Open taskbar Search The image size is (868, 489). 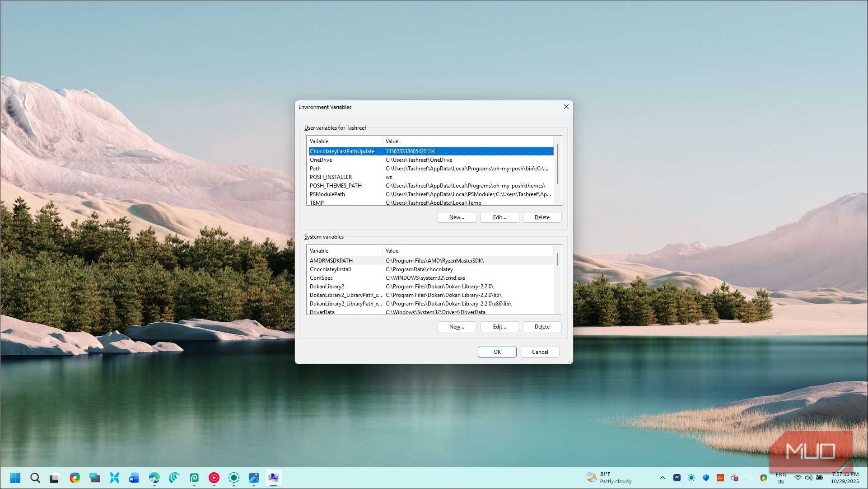pos(35,478)
